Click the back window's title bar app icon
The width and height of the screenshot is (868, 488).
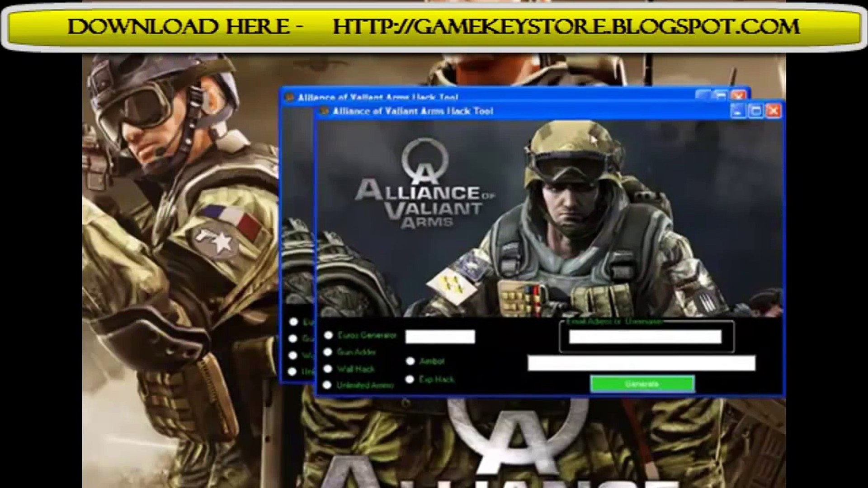290,98
